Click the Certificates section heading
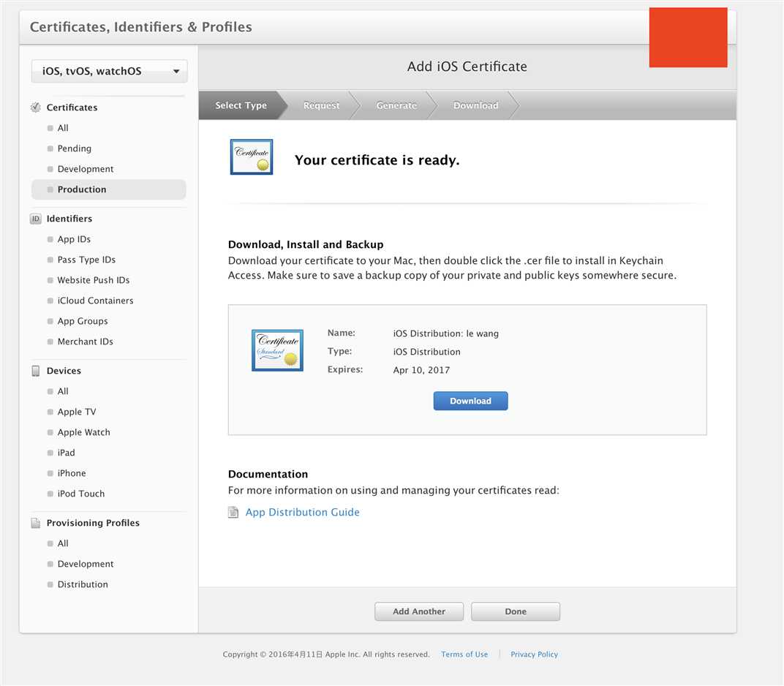 tap(72, 108)
